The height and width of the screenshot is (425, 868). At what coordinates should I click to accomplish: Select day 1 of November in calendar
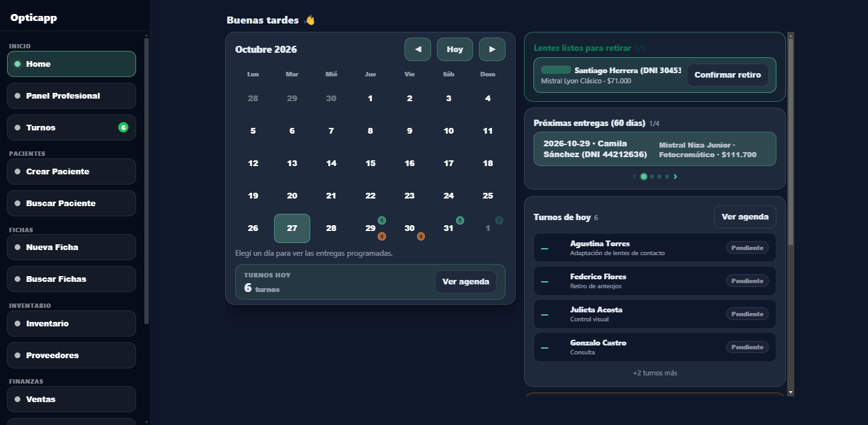click(488, 228)
